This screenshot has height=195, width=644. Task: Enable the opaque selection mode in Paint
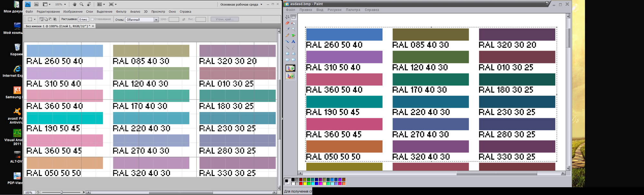290,68
